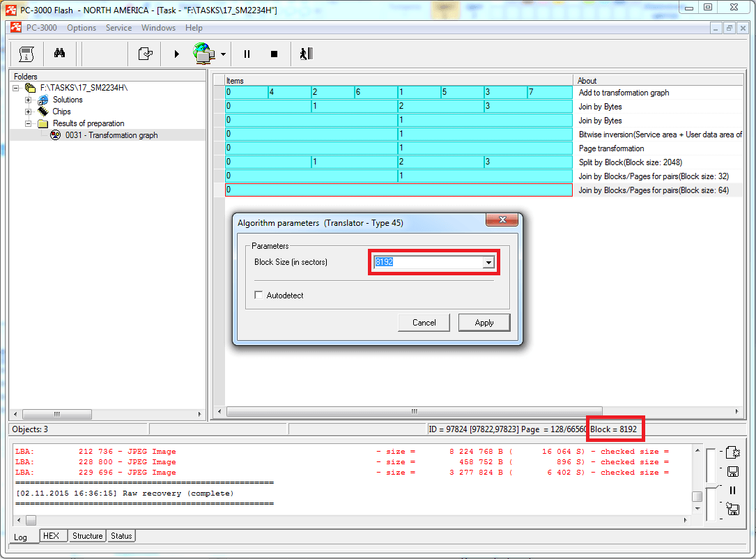Viewport: 756px width, 559px height.
Task: Click the Transformation graph node icon
Action: click(x=56, y=135)
